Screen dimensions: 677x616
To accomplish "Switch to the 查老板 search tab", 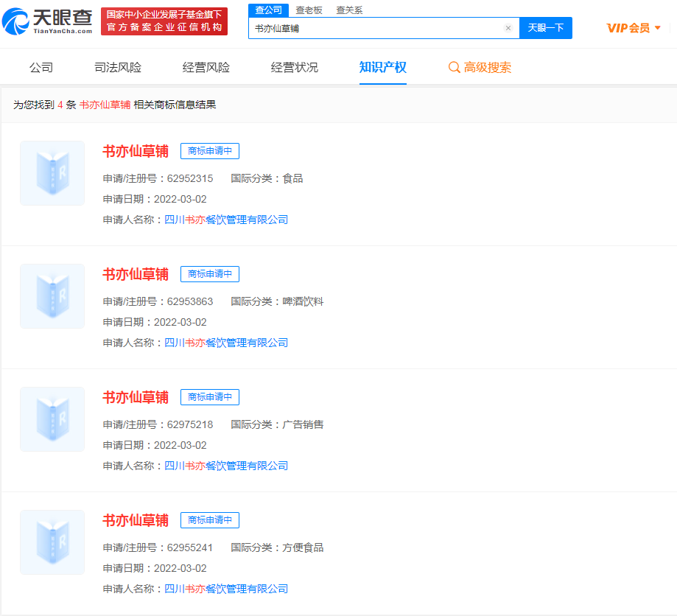I will (x=309, y=10).
